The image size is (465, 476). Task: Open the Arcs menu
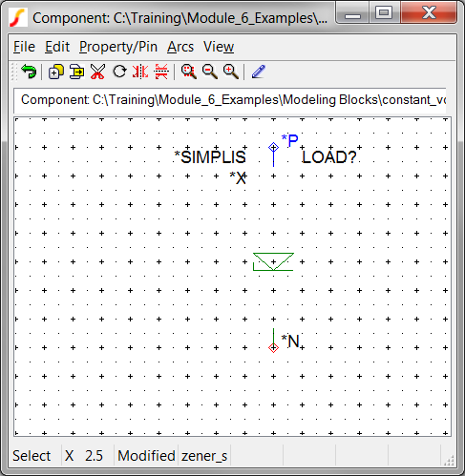point(180,47)
